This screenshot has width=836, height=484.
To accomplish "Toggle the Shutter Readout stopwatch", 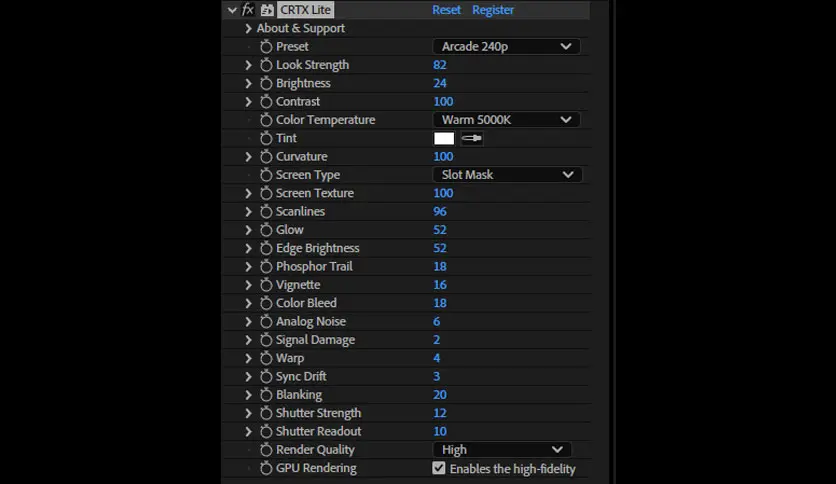I will (x=266, y=431).
